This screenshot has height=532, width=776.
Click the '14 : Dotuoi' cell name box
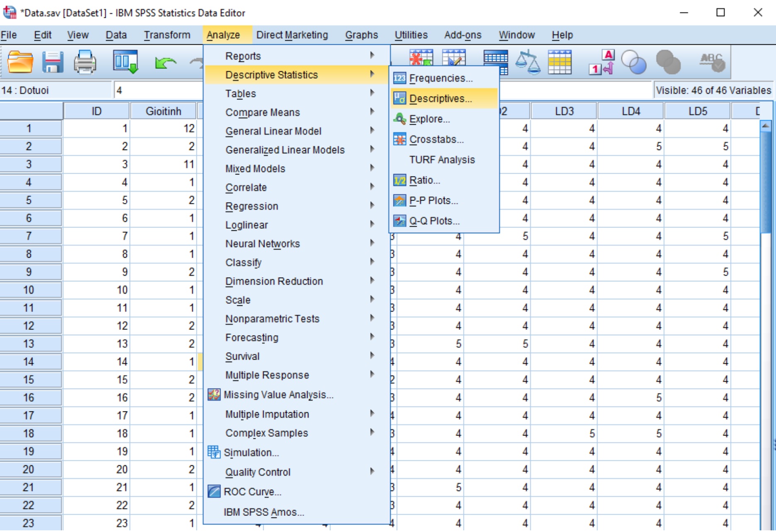point(56,90)
